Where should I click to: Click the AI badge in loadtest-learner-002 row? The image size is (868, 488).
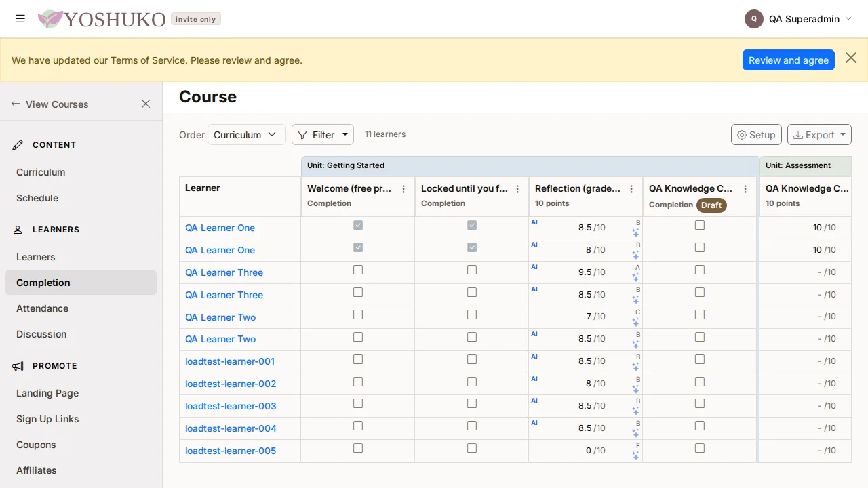point(534,379)
